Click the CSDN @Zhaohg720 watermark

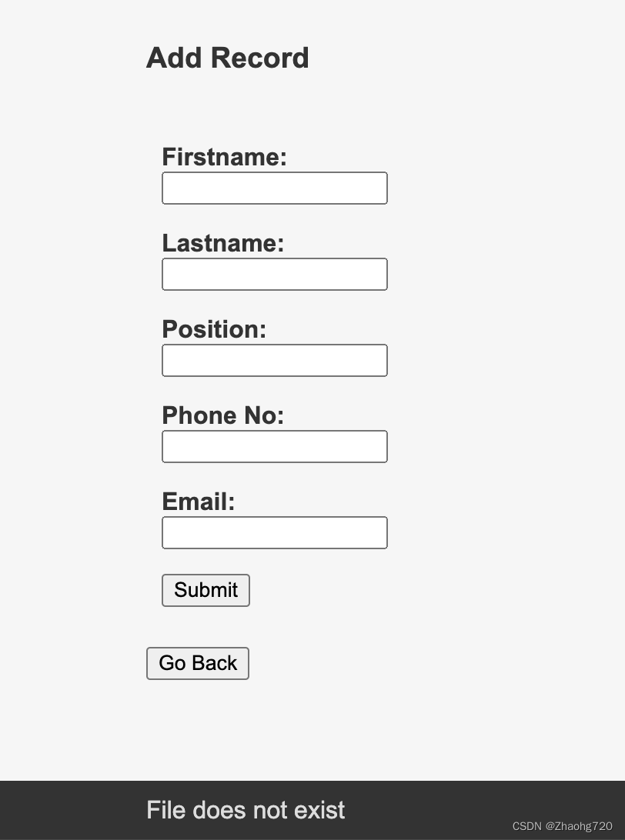(x=562, y=826)
